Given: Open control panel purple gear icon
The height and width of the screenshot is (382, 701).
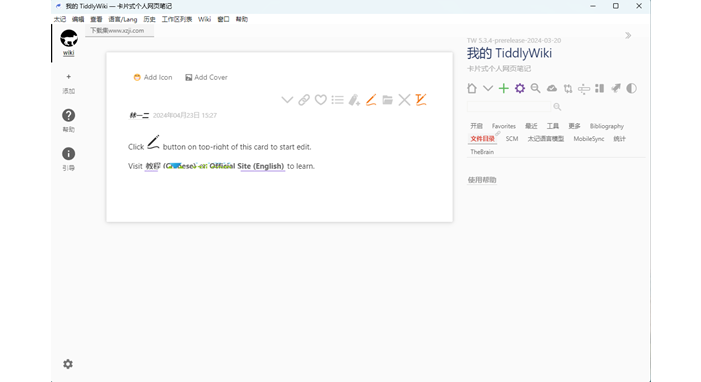Looking at the screenshot, I should pos(519,88).
